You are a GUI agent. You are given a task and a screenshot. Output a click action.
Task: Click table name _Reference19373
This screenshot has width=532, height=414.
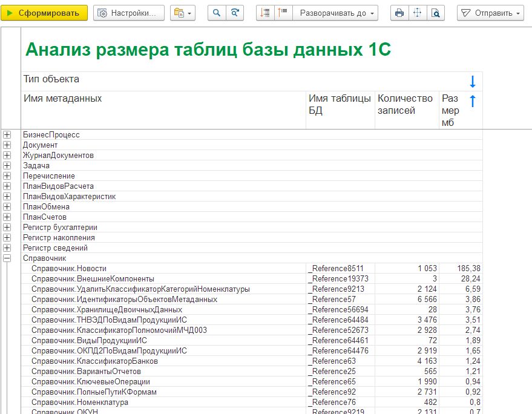[x=338, y=278]
